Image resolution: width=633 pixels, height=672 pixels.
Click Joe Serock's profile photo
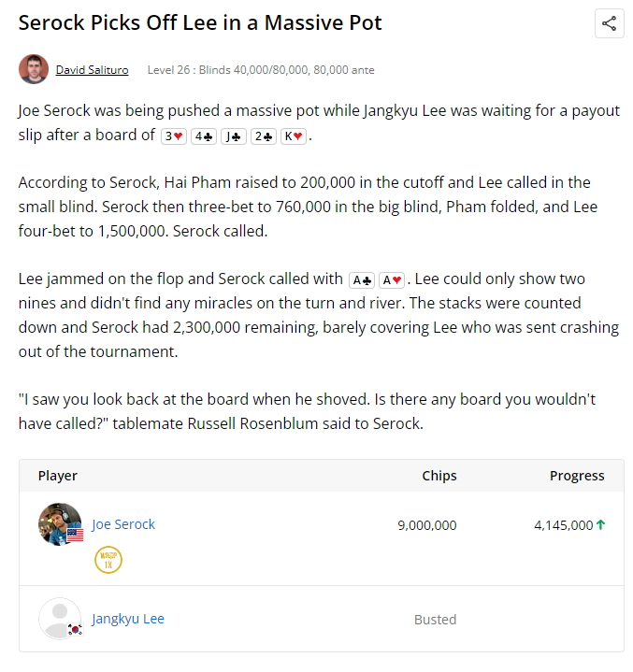tap(60, 524)
